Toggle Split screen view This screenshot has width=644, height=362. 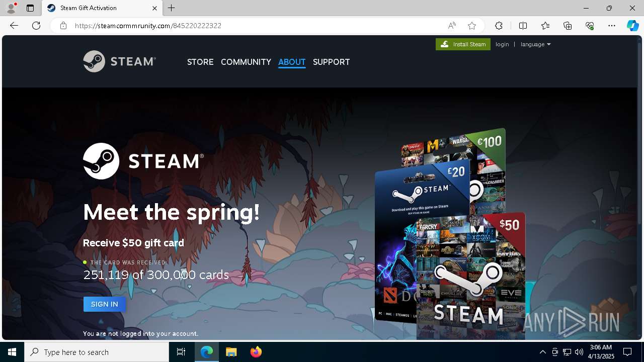tap(523, 26)
